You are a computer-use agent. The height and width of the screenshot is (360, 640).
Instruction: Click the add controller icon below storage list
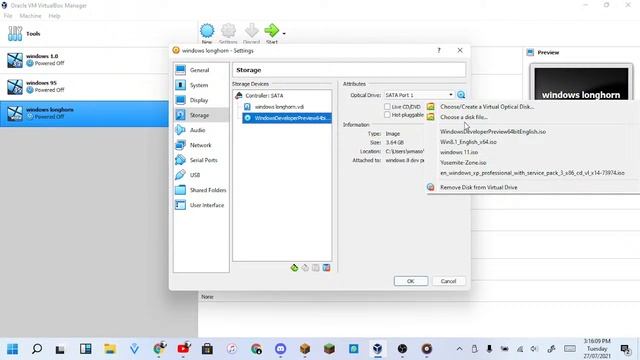click(x=294, y=268)
